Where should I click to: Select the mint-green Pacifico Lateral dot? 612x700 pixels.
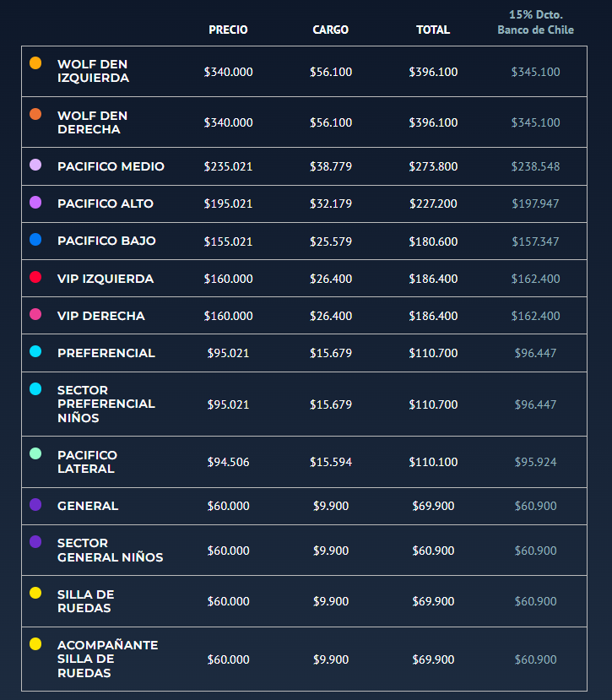35,453
